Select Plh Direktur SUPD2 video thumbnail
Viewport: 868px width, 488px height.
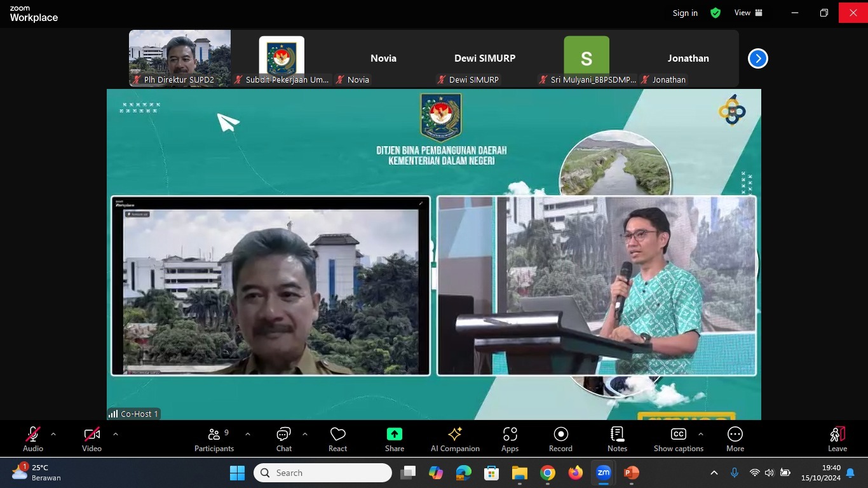[x=180, y=58]
